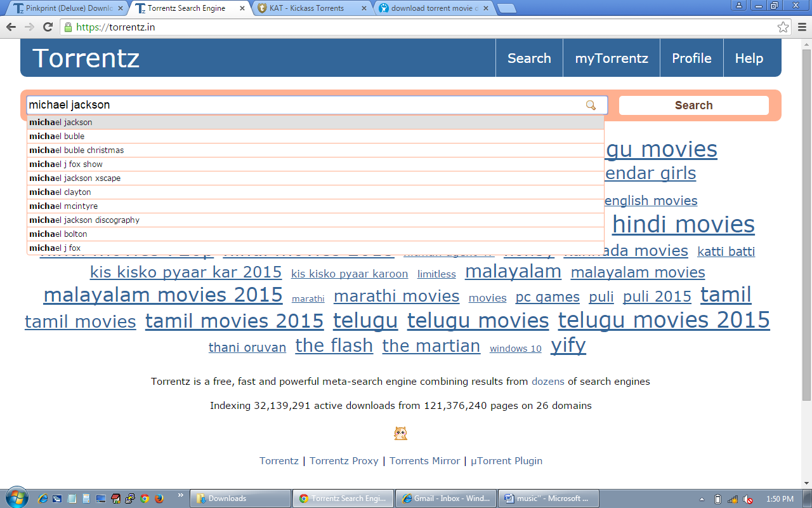
Task: Switch to the KAT - Kickass Torrents tab
Action: pos(311,8)
